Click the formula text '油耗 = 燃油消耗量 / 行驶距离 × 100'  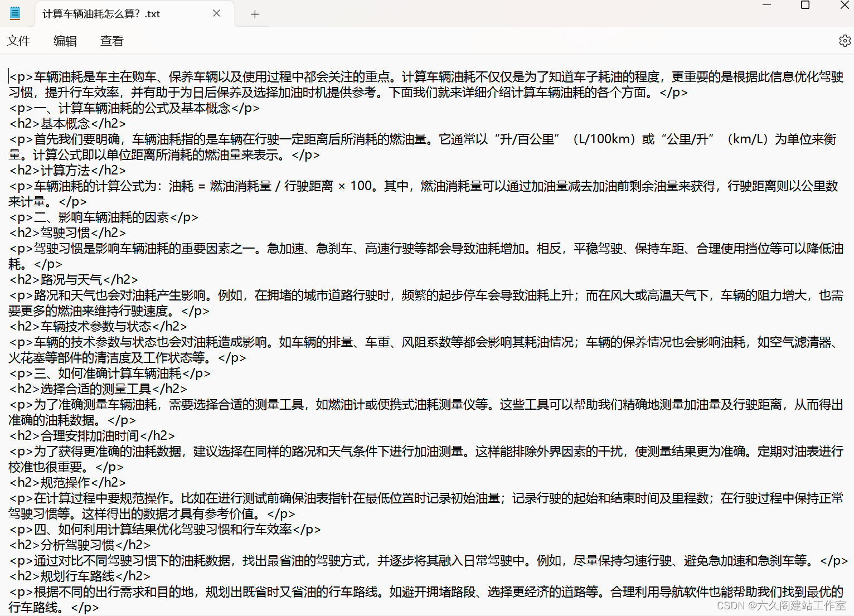pyautogui.click(x=271, y=186)
